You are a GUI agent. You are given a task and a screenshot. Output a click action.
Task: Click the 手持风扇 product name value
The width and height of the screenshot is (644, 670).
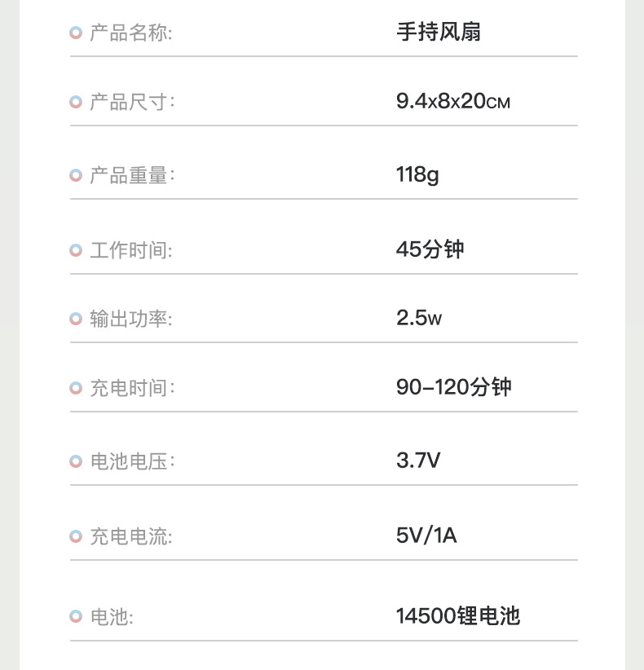[x=438, y=32]
